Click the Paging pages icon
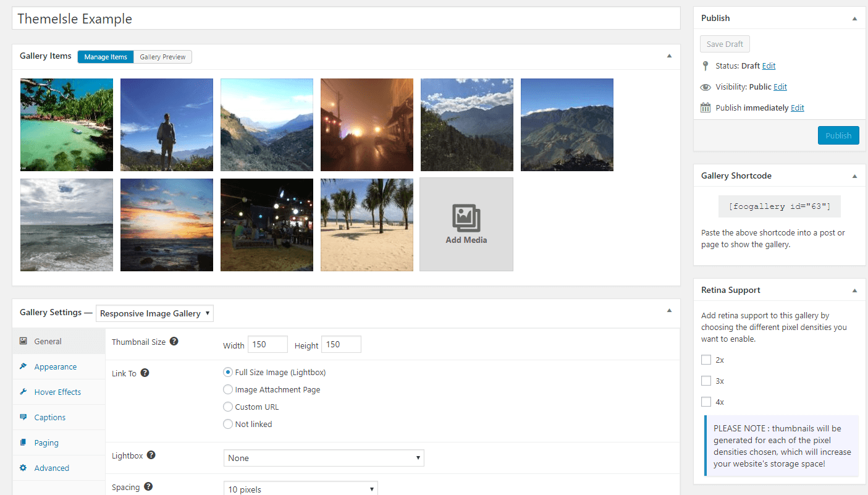The height and width of the screenshot is (495, 868). [23, 442]
